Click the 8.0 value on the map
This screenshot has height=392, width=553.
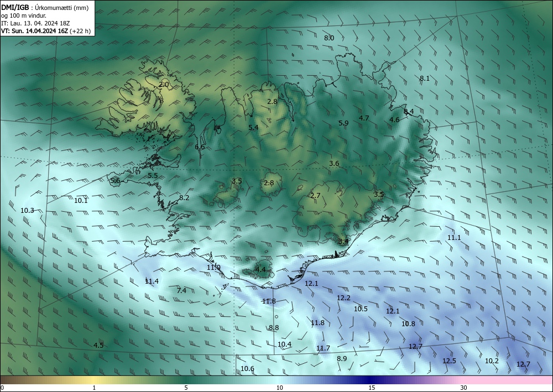coord(329,38)
